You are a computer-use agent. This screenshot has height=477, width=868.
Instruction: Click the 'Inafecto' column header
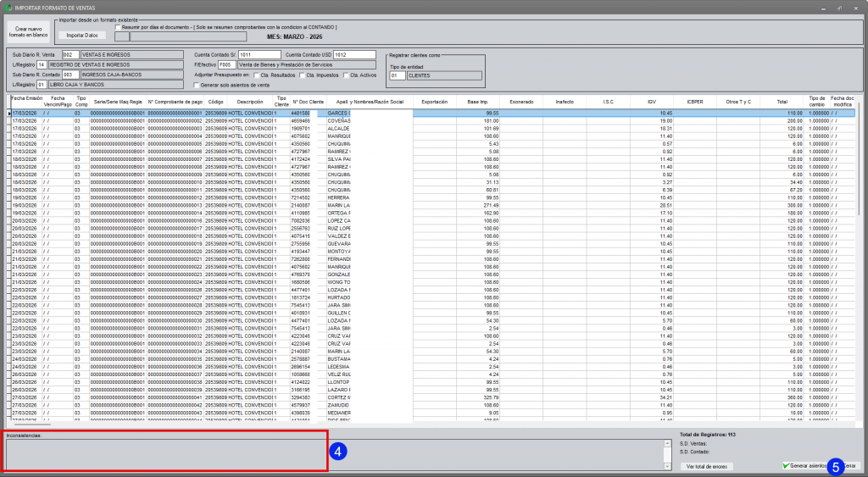pos(565,102)
